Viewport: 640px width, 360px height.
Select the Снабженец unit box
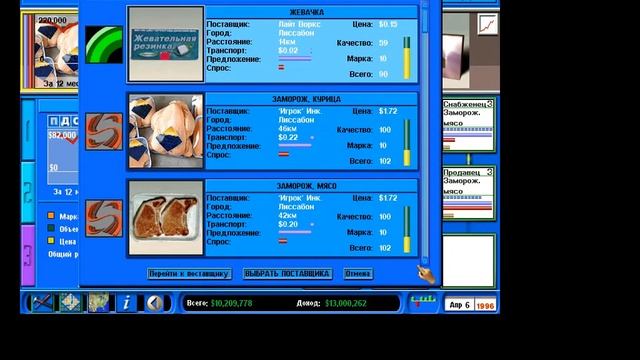tap(468, 125)
